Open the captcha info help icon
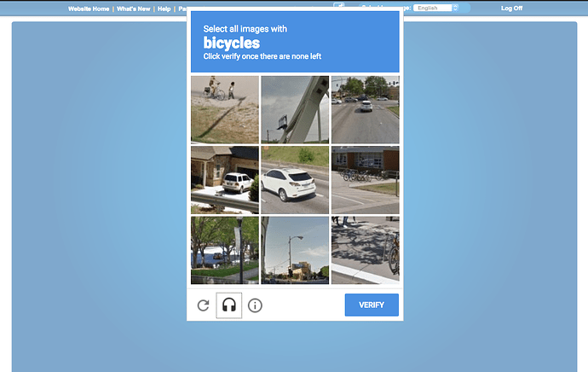 click(255, 305)
